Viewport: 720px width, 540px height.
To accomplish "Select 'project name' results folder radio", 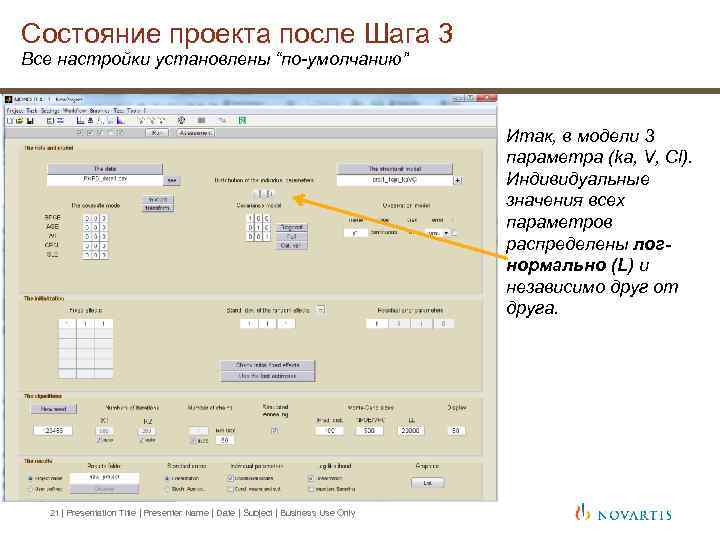I will pyautogui.click(x=31, y=478).
